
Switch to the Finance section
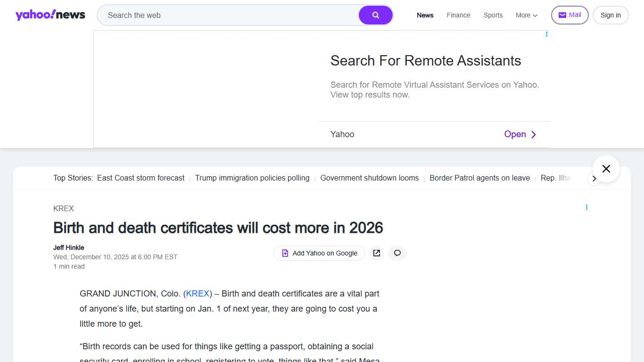458,15
